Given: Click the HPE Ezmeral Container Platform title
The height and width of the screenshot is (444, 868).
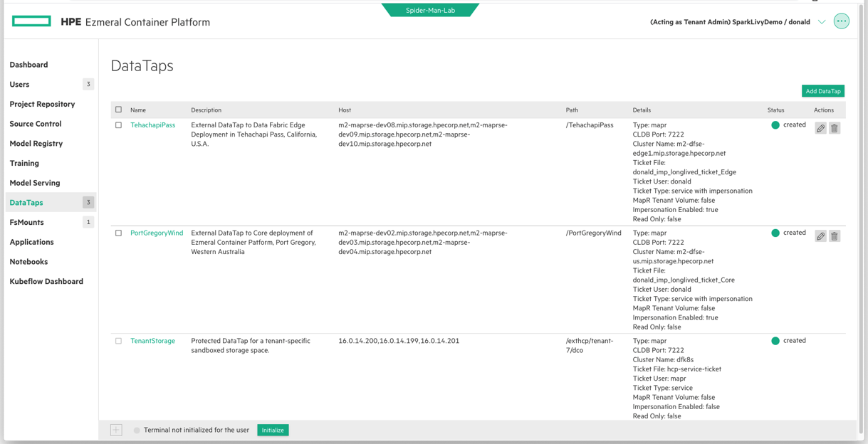Looking at the screenshot, I should point(135,22).
